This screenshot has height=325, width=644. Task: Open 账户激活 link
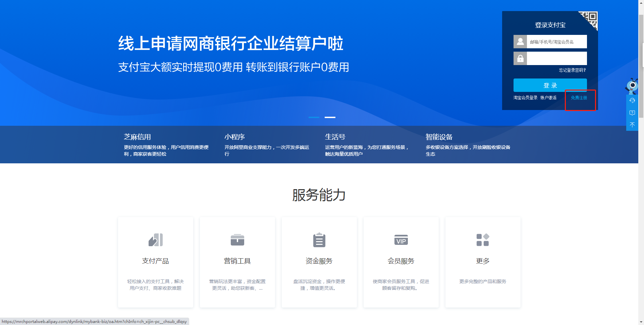pyautogui.click(x=548, y=98)
